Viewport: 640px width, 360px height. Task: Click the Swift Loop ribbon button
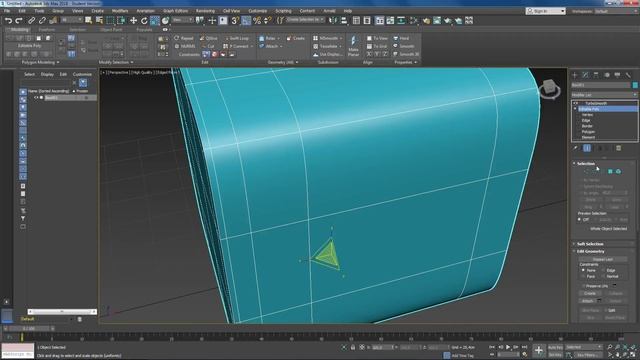point(236,38)
